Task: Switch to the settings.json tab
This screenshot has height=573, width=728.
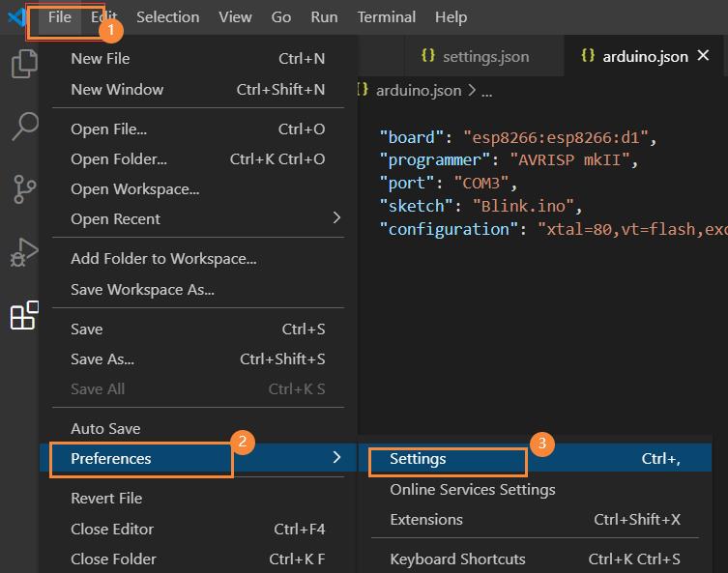Action: pyautogui.click(x=484, y=56)
